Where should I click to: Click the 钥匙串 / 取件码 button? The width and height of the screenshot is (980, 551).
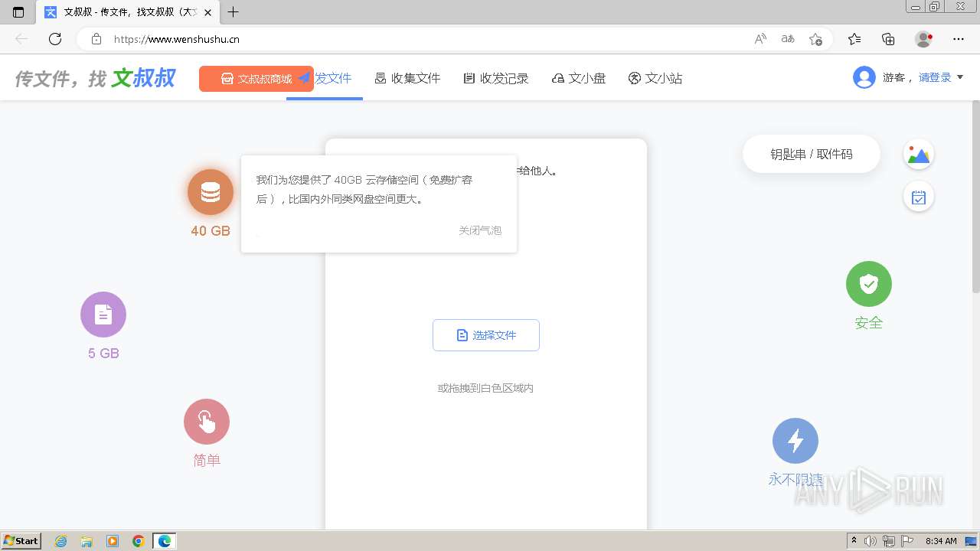click(812, 154)
